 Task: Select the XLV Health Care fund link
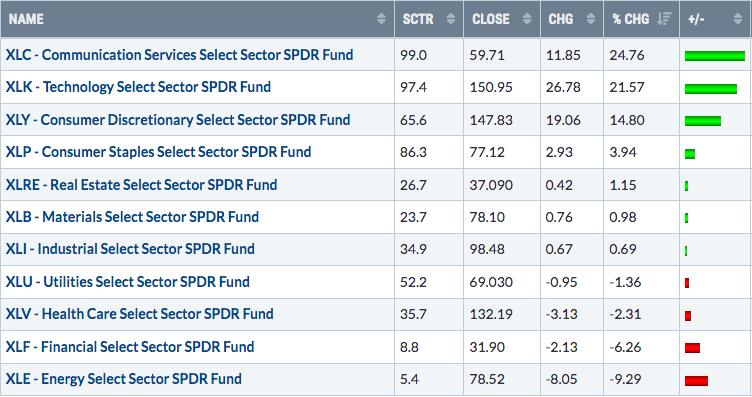(140, 314)
